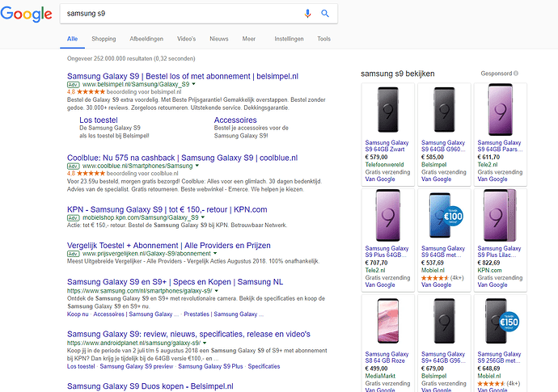This screenshot has width=558, height=392.
Task: Click the Tools button
Action: pyautogui.click(x=324, y=39)
